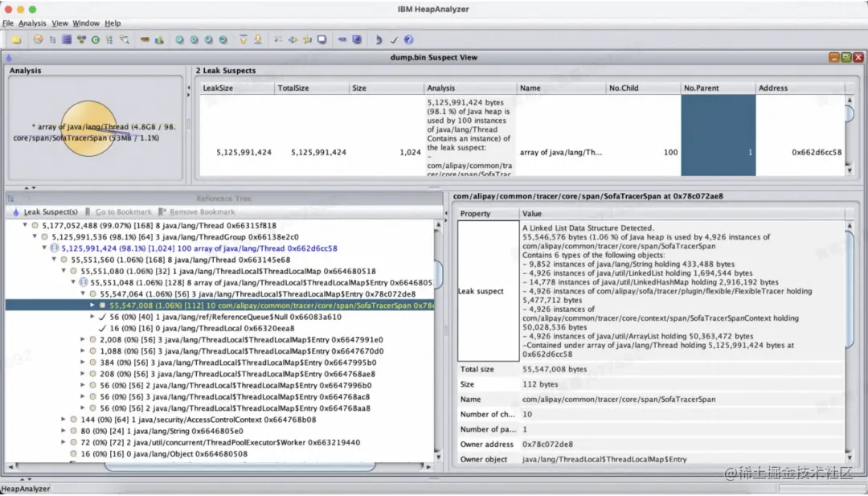Collapse the java/lang/Thread 0x663145e68 node
868x496 pixels.
[55, 260]
